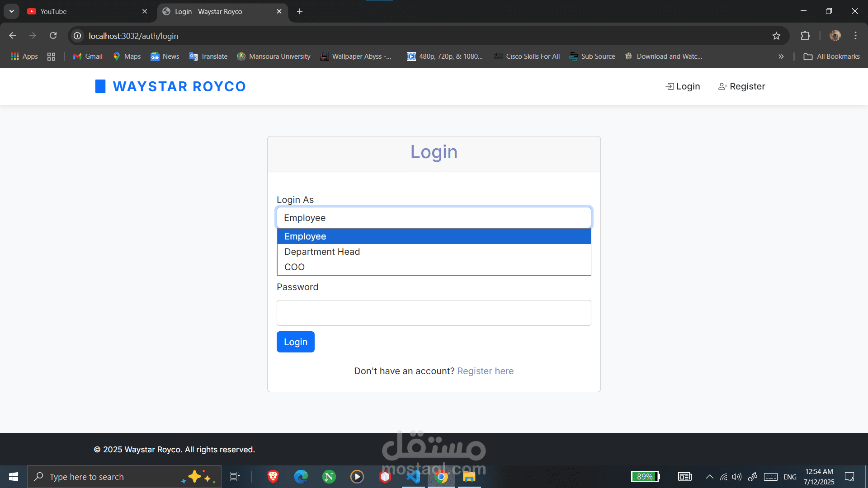
Task: Reload the login page
Action: [53, 36]
